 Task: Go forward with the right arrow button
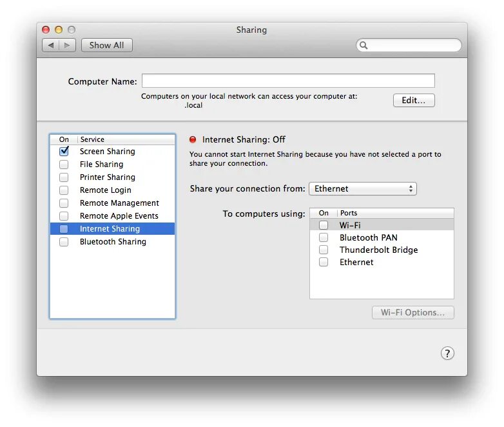click(67, 45)
